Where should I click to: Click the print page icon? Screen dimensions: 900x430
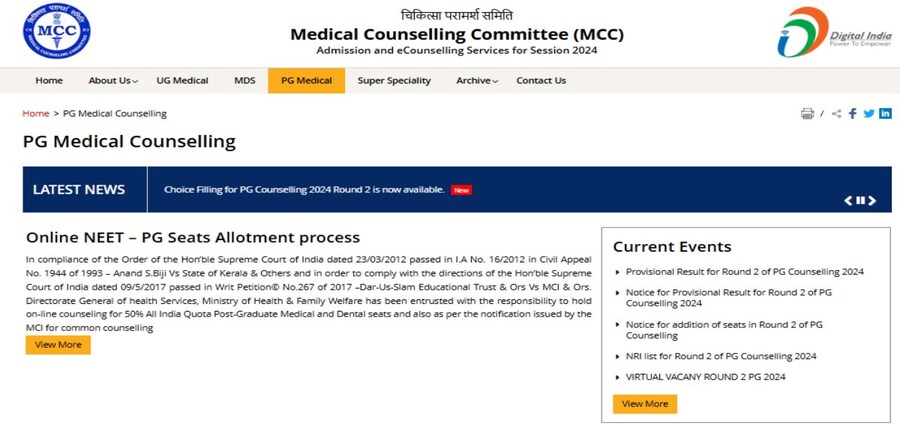pyautogui.click(x=807, y=114)
